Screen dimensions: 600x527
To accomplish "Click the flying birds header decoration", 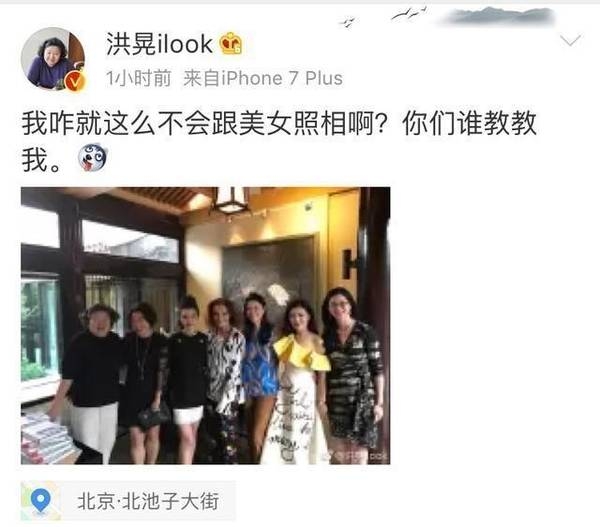I will (383, 17).
